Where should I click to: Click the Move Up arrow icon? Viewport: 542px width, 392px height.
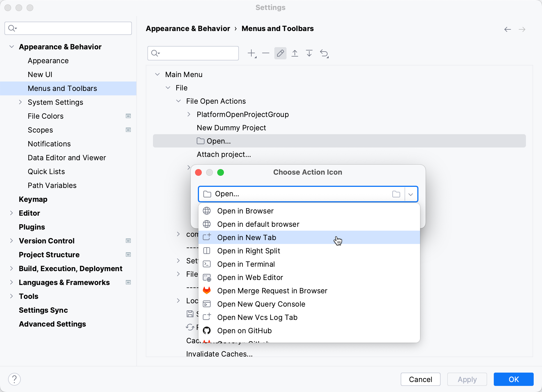point(295,53)
